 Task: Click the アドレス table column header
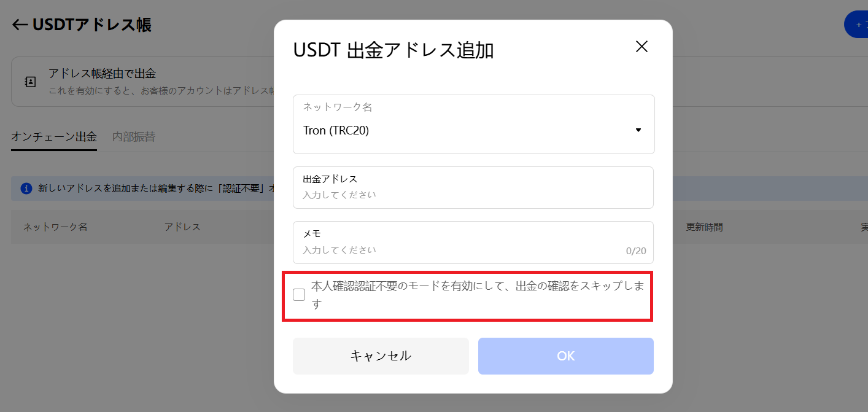182,227
